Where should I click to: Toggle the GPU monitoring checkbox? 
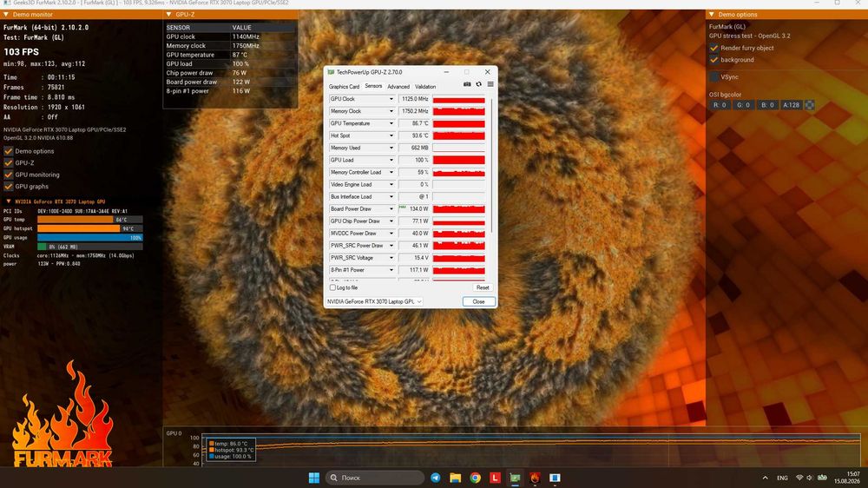tap(9, 175)
